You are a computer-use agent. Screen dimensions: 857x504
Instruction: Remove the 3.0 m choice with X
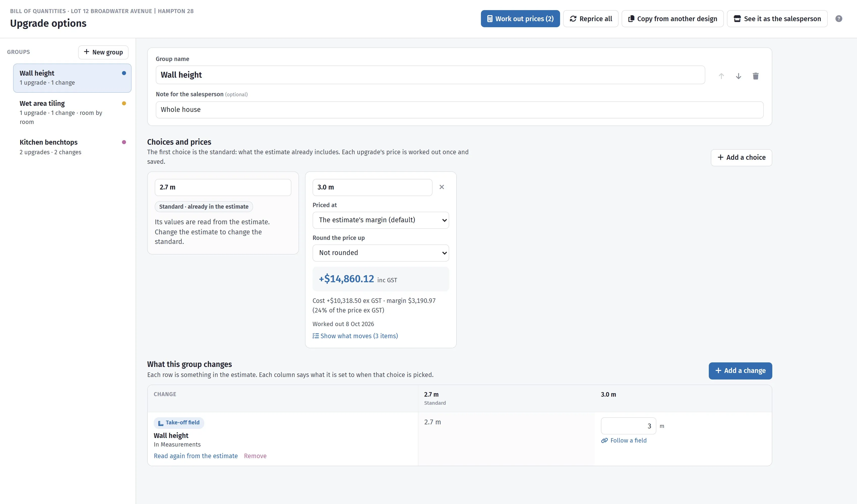442,187
